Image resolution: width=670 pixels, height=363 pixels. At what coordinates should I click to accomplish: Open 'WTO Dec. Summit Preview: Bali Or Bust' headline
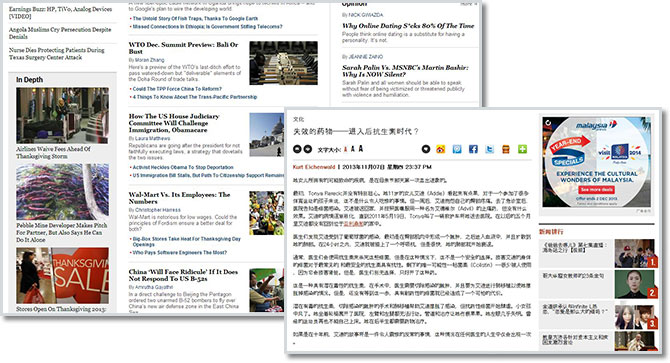coord(184,48)
